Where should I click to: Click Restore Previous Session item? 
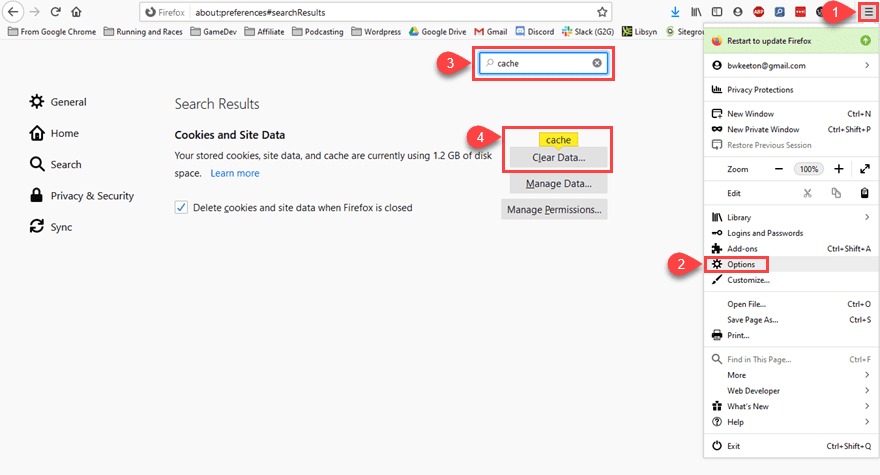click(791, 145)
